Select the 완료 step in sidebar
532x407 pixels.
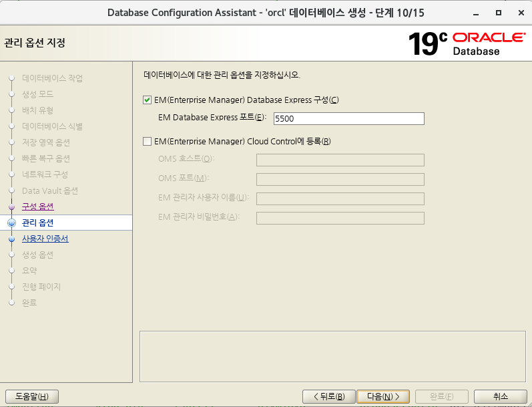point(29,302)
